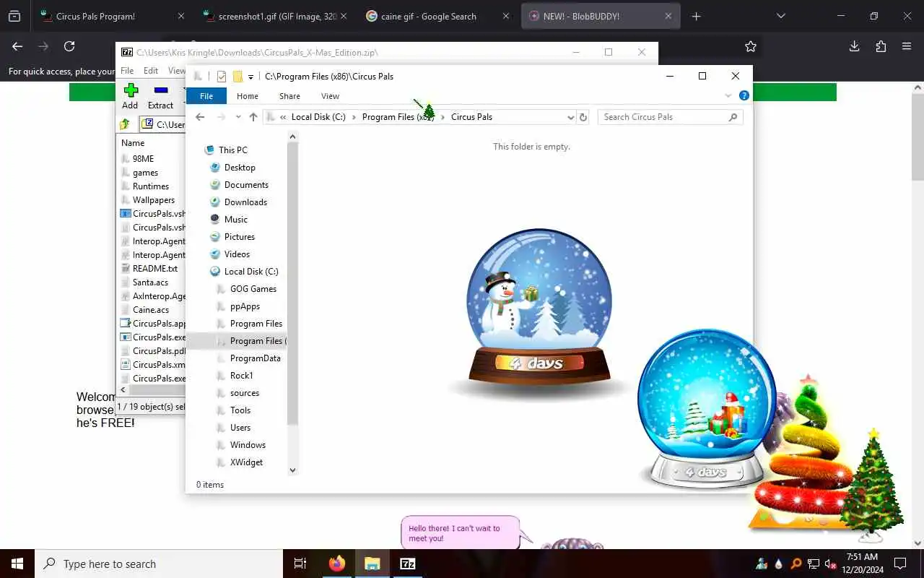The height and width of the screenshot is (578, 924).
Task: Select GOG Games folder in the tree
Action: [x=253, y=289]
